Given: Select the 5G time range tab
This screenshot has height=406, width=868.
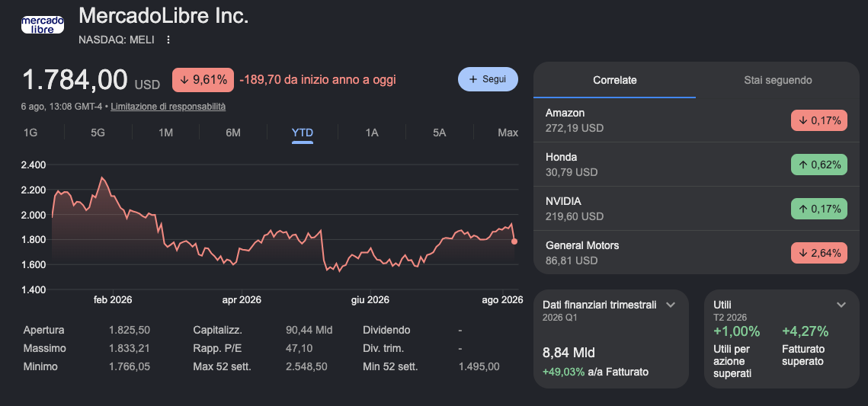Looking at the screenshot, I should [98, 133].
